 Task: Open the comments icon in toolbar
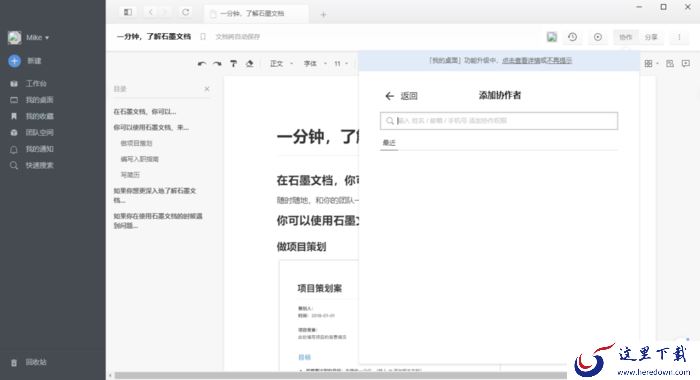[x=686, y=64]
